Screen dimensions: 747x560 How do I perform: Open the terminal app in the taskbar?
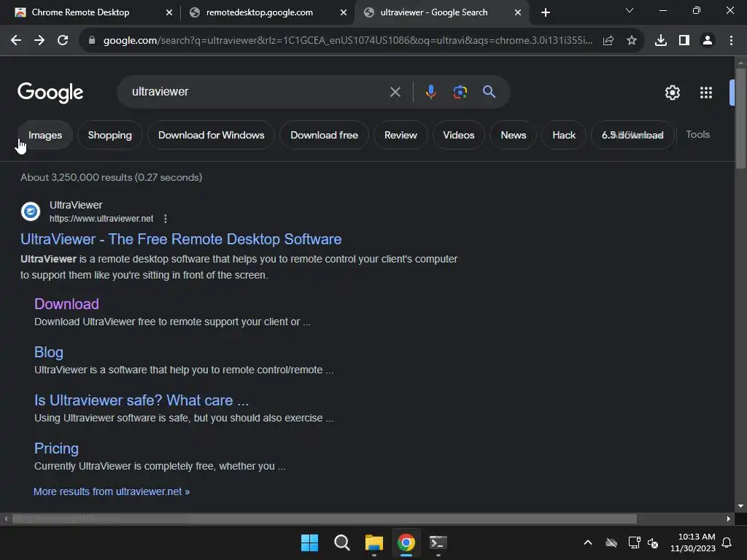[x=438, y=542]
